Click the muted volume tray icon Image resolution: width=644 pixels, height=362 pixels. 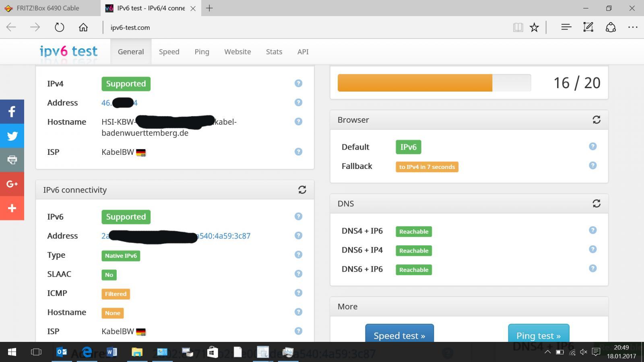click(584, 352)
